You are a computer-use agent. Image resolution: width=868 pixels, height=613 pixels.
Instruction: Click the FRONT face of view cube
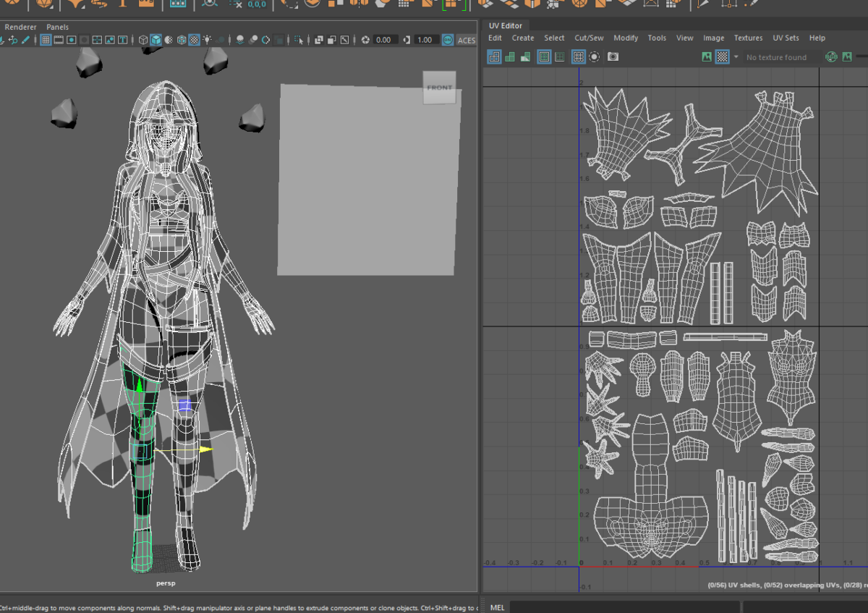440,88
